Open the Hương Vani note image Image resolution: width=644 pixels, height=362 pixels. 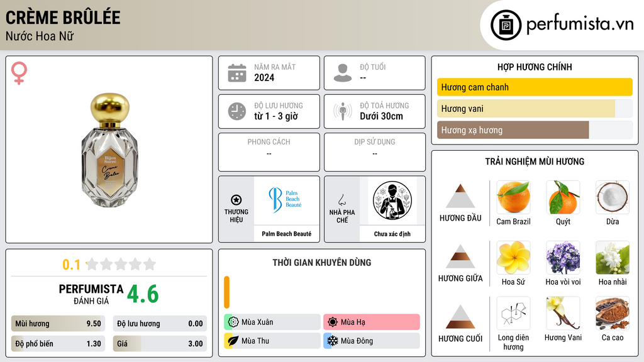563,313
